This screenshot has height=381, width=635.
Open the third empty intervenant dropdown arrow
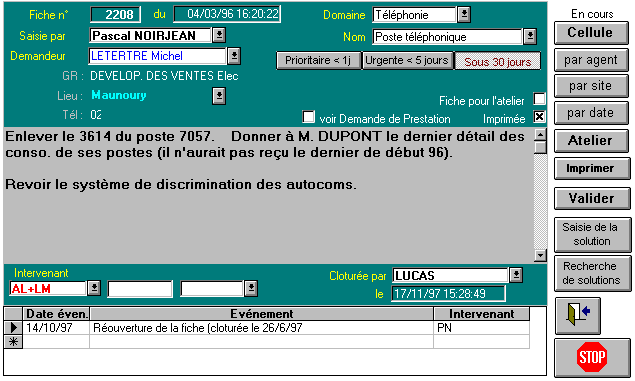tap(251, 288)
